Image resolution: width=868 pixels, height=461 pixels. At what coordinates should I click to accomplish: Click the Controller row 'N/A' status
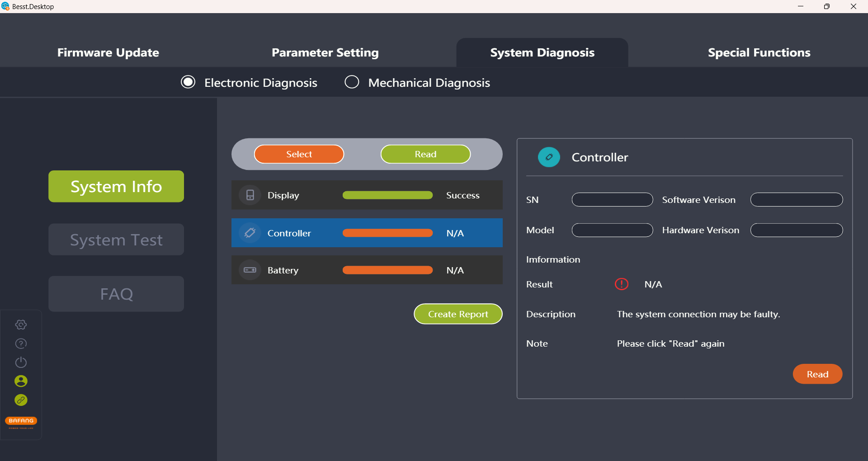(455, 233)
